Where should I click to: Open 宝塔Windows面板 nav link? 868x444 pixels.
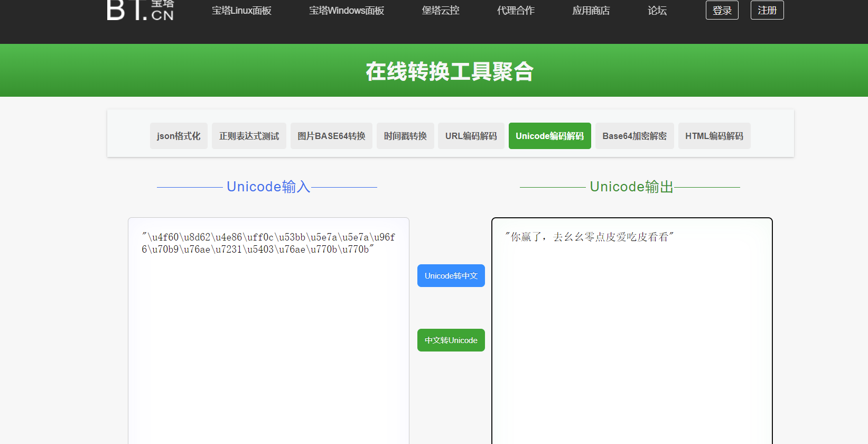point(347,11)
